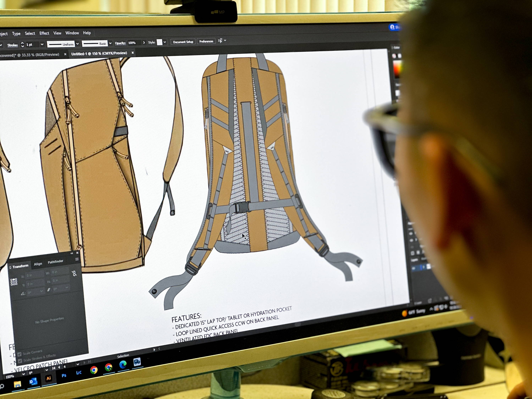The width and height of the screenshot is (532, 399).
Task: Click the Opacity 100% field
Action: click(134, 43)
